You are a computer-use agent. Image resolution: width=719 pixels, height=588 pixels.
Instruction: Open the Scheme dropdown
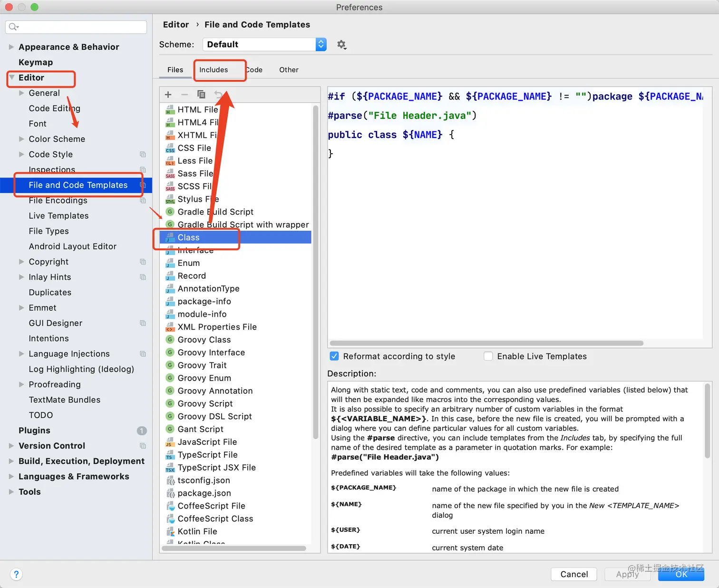point(264,45)
